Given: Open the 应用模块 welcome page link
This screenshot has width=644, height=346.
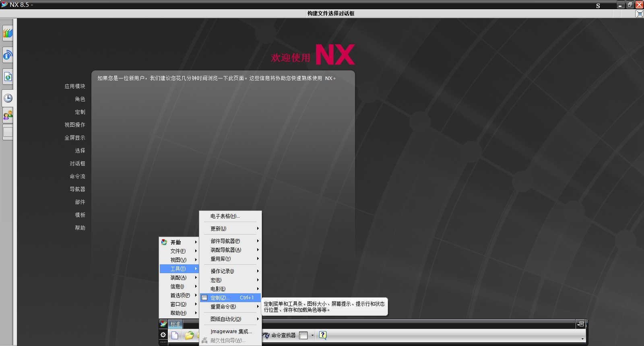Looking at the screenshot, I should coord(75,86).
